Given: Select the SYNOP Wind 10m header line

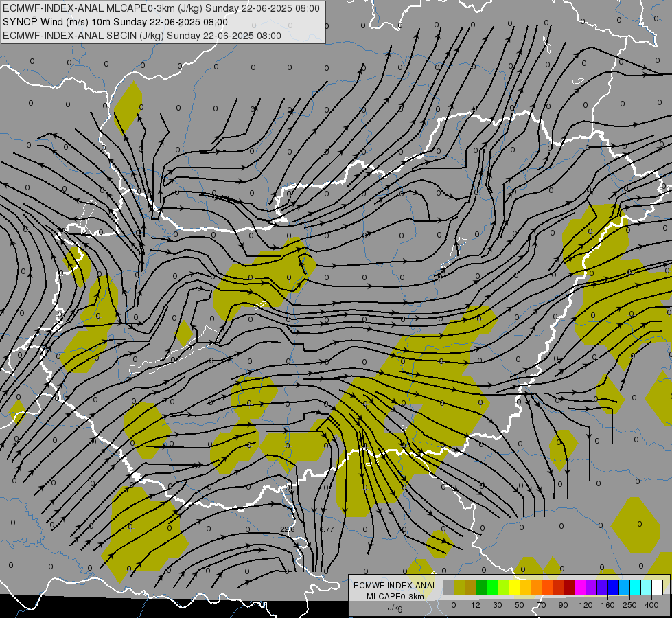Looking at the screenshot, I should point(115,22).
